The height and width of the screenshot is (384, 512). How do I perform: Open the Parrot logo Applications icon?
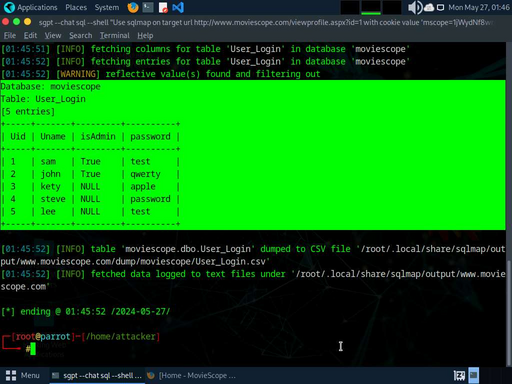pos(9,7)
